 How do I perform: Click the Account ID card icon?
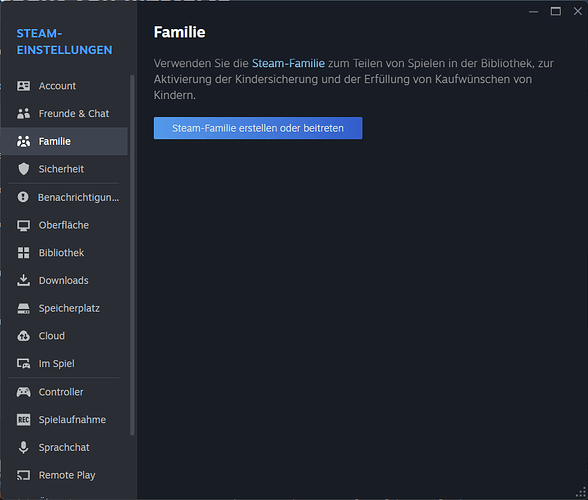pyautogui.click(x=23, y=86)
